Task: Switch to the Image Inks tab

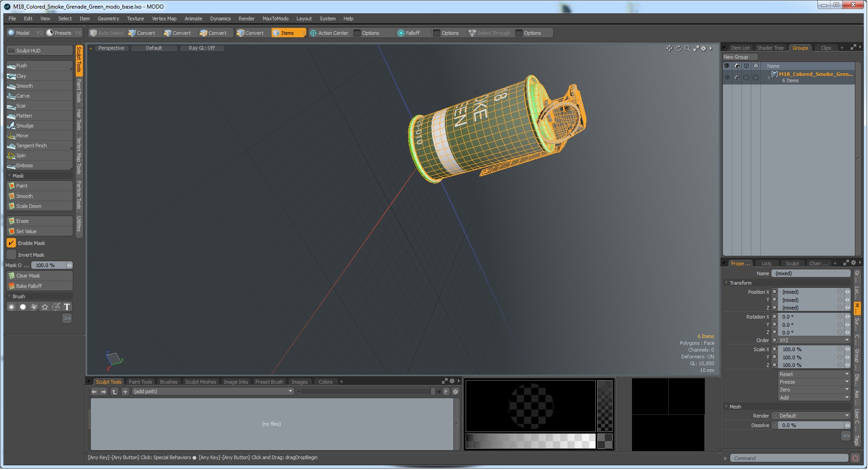Action: (x=236, y=382)
